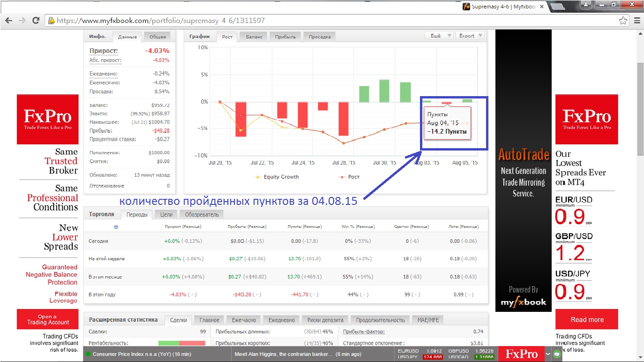Reload the page with refresh icon
This screenshot has width=644, height=362.
(36, 21)
